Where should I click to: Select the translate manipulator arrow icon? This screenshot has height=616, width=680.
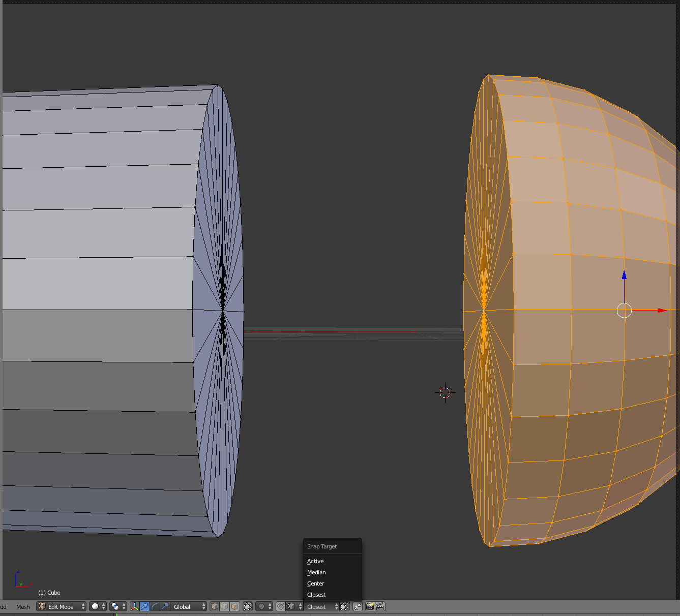(145, 606)
